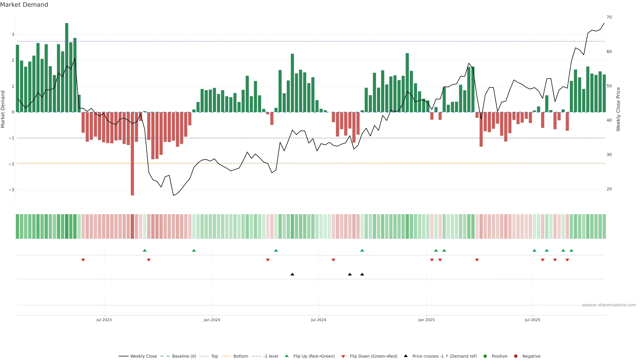Click the Market Demand chart title
The height and width of the screenshot is (362, 644).
[x=24, y=5]
